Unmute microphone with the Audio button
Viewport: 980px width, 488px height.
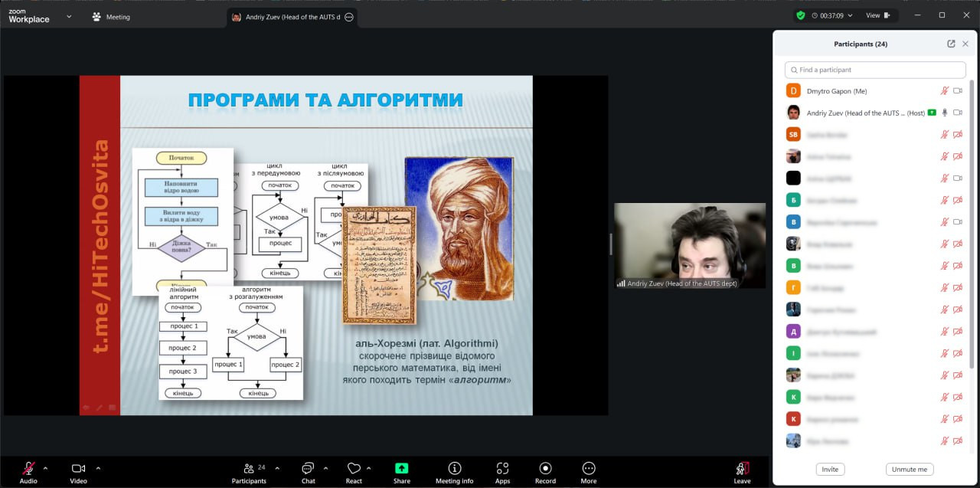pos(28,468)
